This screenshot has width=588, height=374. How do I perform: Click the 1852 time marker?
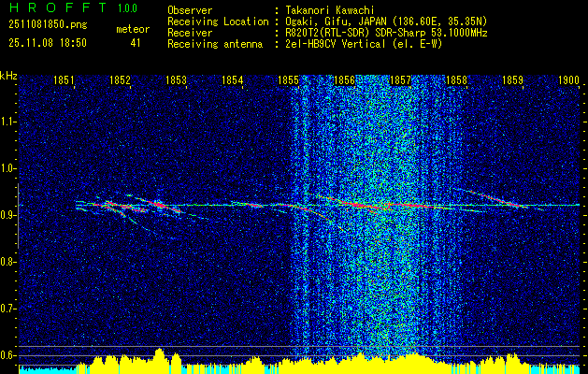click(x=120, y=79)
